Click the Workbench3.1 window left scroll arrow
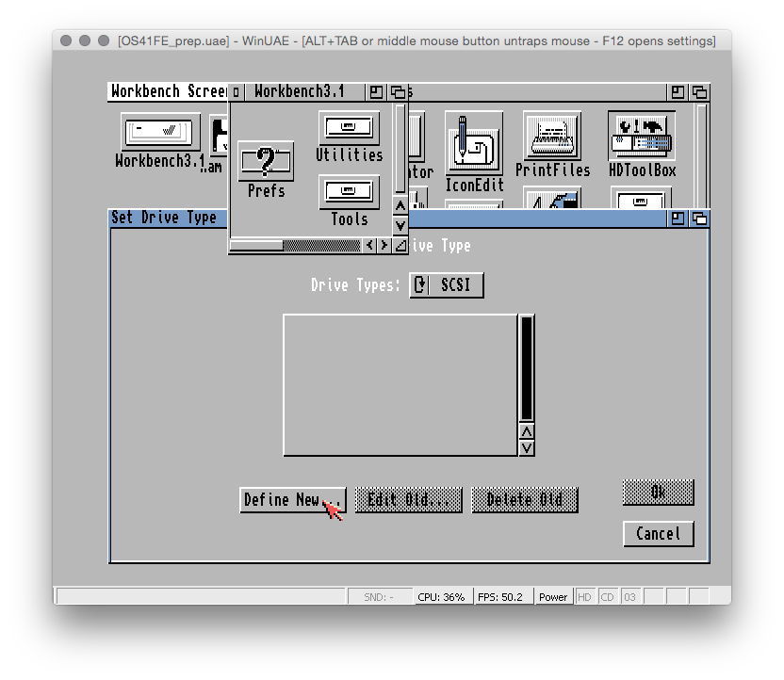 (369, 245)
